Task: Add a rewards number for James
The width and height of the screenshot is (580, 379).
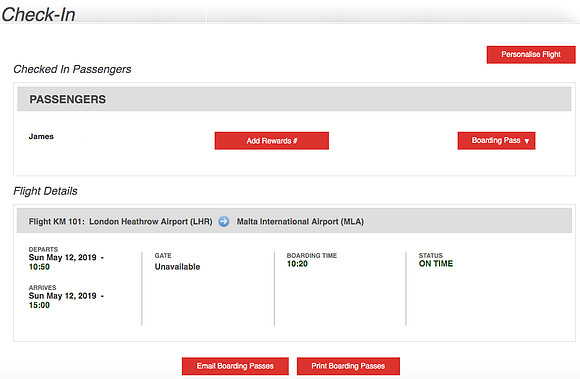Action: [272, 141]
